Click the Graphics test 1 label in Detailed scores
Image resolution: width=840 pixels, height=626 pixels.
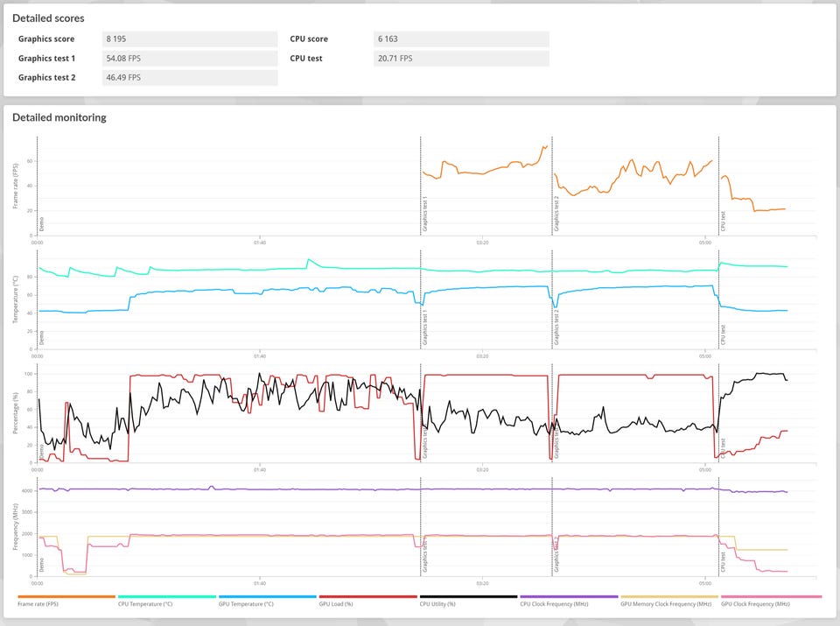(x=46, y=59)
